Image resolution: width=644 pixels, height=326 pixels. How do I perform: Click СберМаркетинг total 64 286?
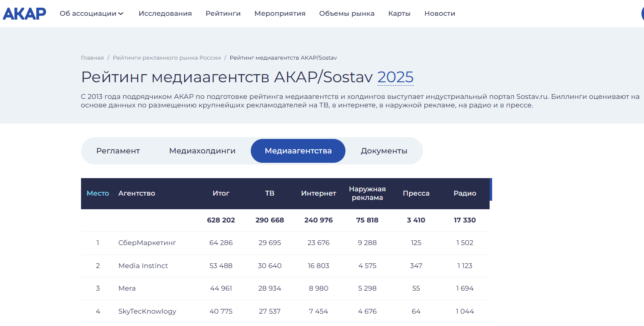[x=221, y=243]
